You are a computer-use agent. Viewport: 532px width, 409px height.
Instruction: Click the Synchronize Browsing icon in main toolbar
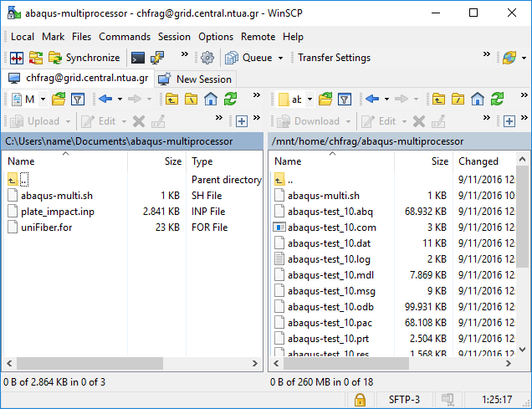tap(36, 58)
